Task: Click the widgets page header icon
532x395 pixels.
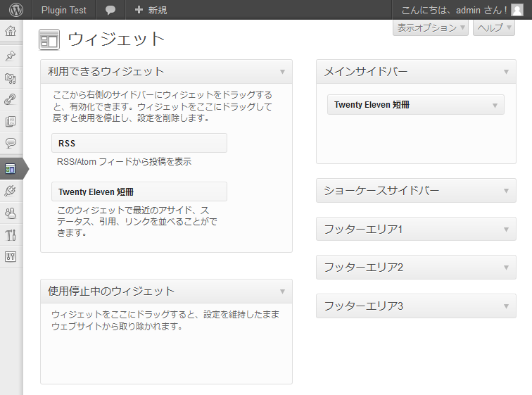Action: point(49,39)
